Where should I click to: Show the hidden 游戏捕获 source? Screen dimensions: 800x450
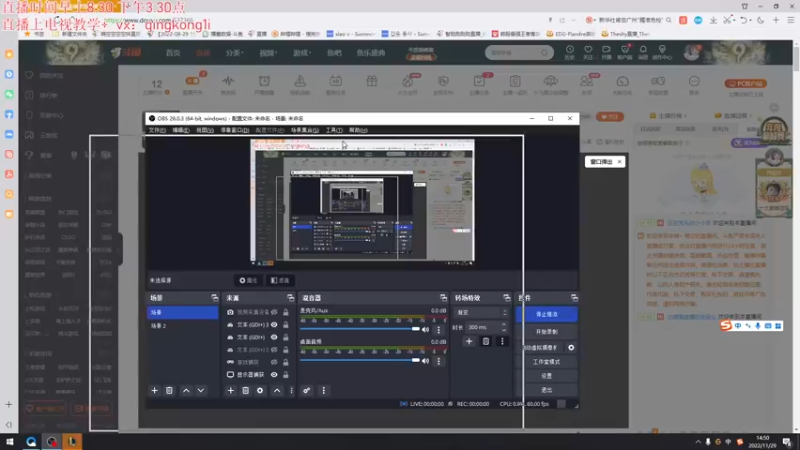tap(274, 362)
